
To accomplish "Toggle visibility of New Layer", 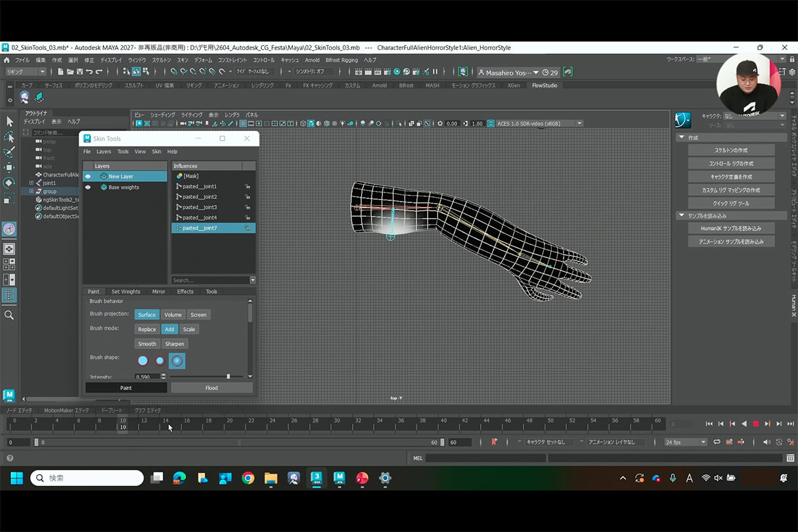I will click(88, 177).
